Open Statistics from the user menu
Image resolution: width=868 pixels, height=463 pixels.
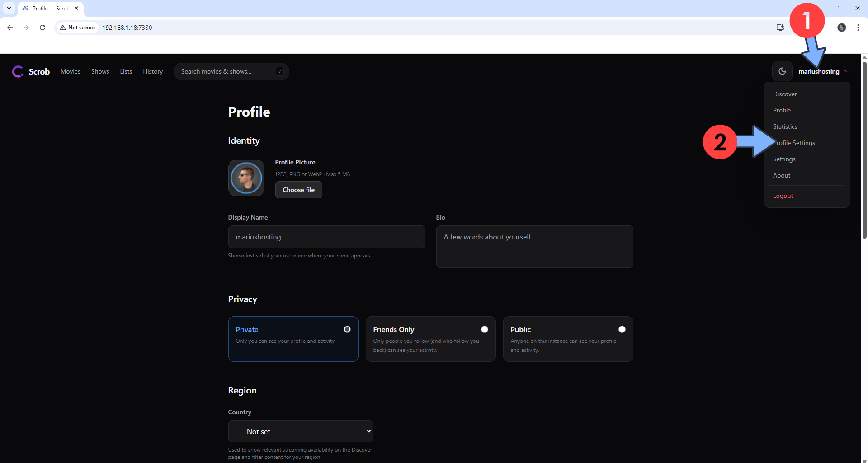click(x=785, y=126)
